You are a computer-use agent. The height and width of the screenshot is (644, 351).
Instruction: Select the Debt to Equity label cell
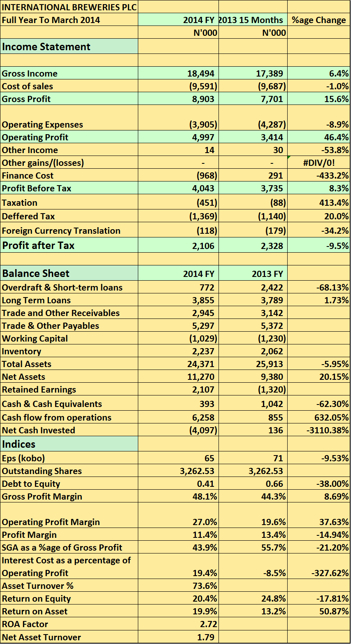point(69,484)
